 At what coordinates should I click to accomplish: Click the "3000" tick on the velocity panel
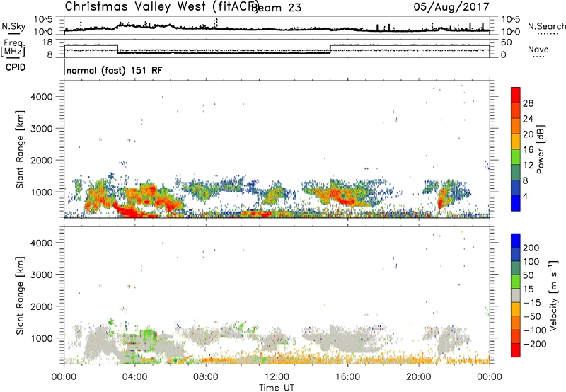(42, 275)
